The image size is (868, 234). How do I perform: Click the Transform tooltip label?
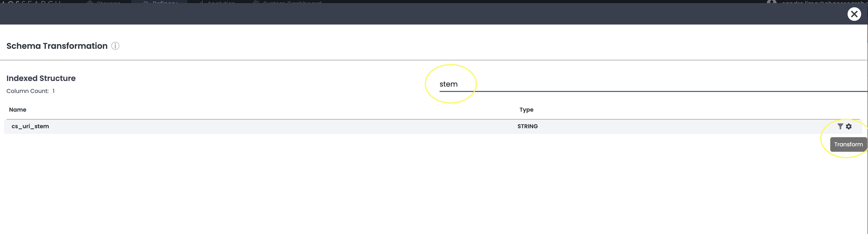[x=848, y=144]
